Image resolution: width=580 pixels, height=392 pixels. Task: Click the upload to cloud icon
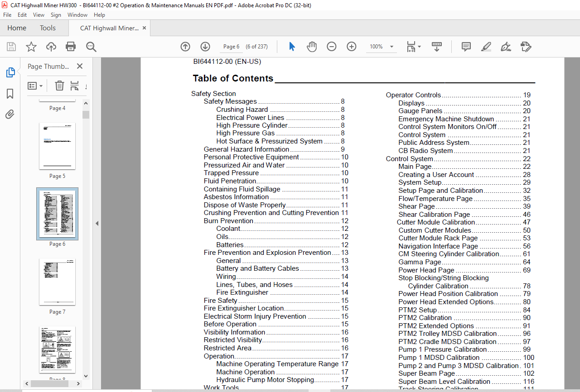[x=51, y=47]
